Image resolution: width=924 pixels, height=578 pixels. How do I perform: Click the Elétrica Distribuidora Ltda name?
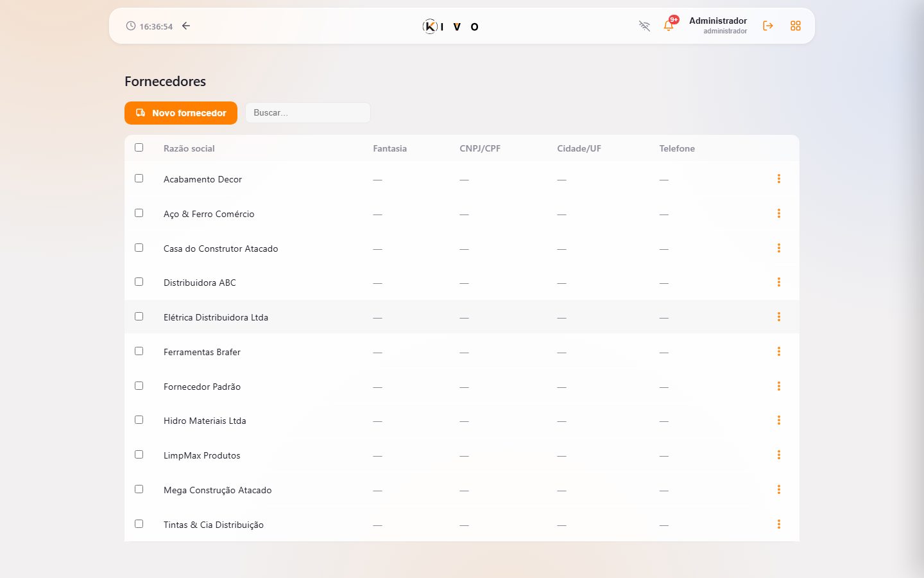point(216,317)
